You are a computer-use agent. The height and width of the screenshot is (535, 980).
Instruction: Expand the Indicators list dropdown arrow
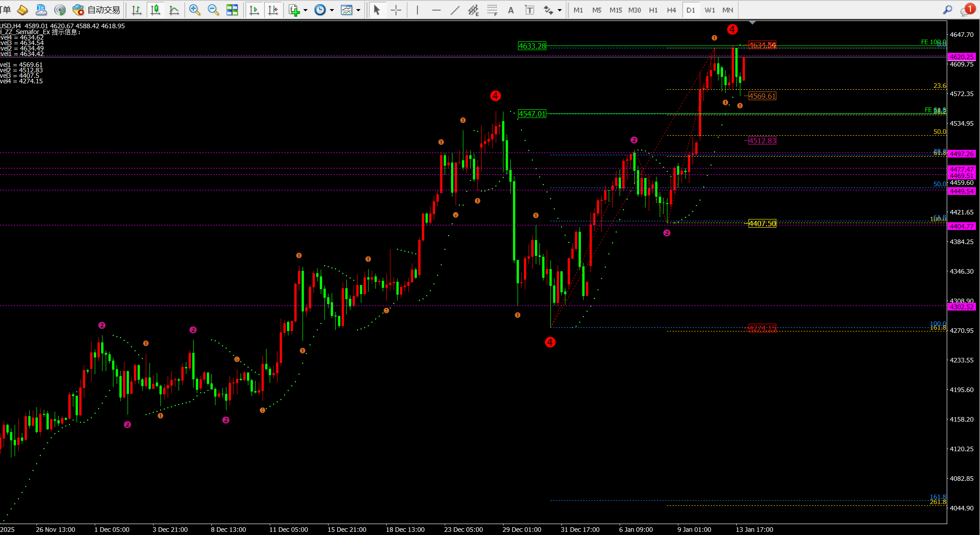click(x=305, y=10)
